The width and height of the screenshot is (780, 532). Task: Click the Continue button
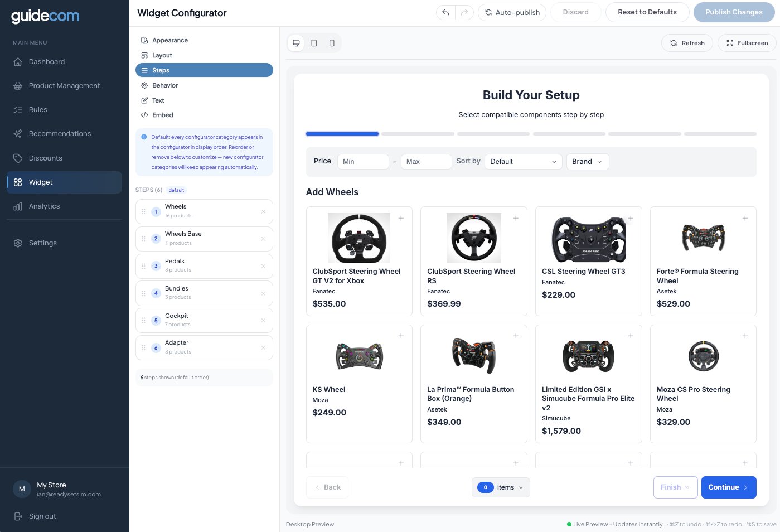point(728,487)
